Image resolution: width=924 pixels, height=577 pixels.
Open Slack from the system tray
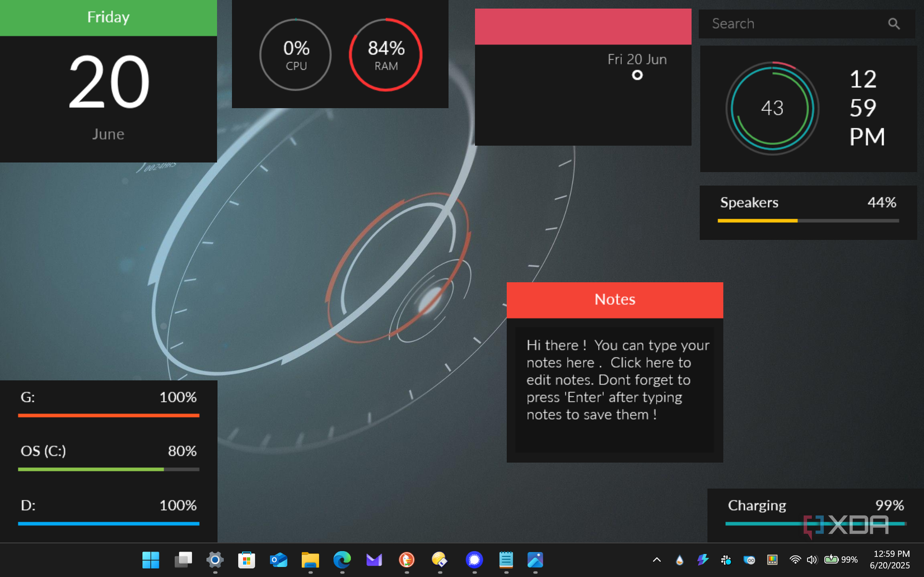coord(726,560)
